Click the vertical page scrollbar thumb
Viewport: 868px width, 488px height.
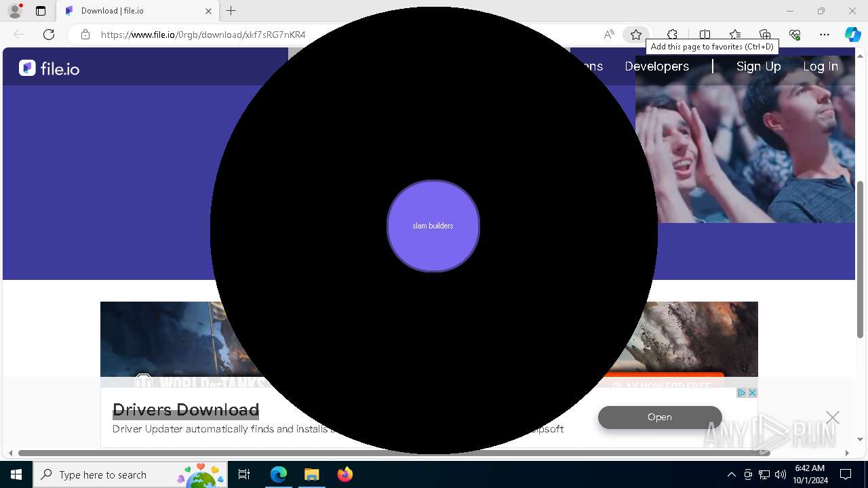point(861,260)
